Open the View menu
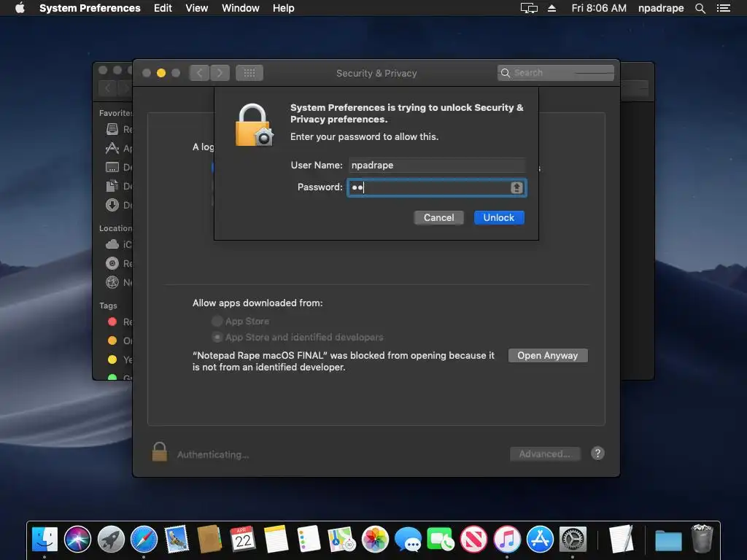The width and height of the screenshot is (747, 560). (x=197, y=8)
